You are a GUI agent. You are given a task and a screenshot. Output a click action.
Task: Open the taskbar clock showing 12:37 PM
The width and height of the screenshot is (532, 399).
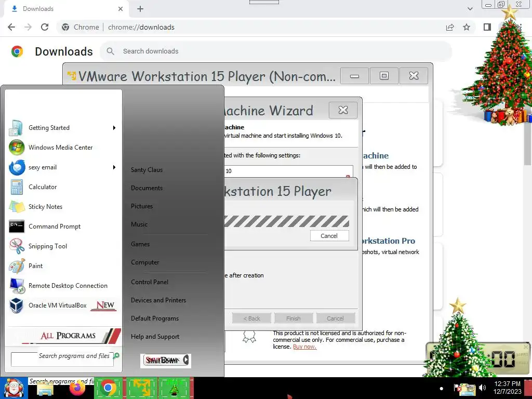507,388
